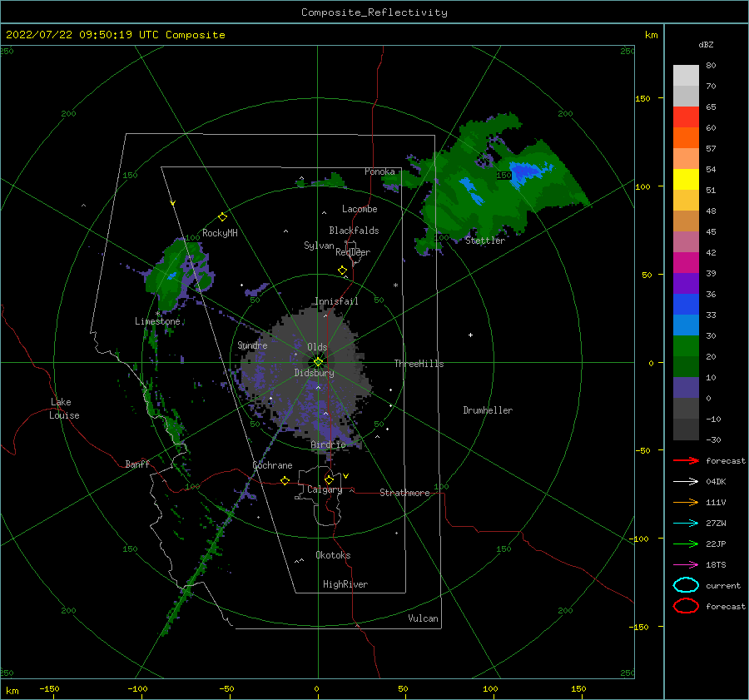Select the lightest gray 70-80 dBZ swatch

[x=686, y=76]
